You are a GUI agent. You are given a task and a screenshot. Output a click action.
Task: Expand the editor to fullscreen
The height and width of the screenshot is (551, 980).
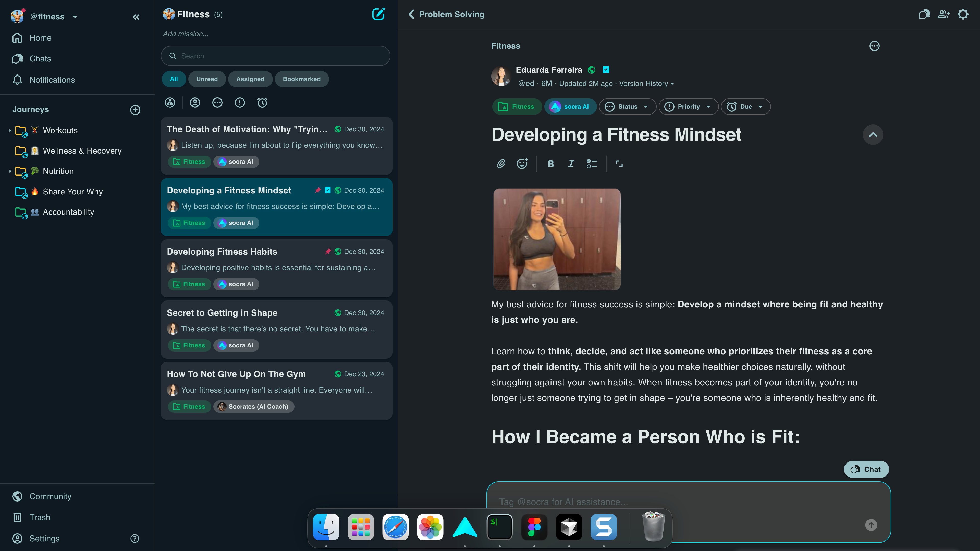(x=619, y=164)
